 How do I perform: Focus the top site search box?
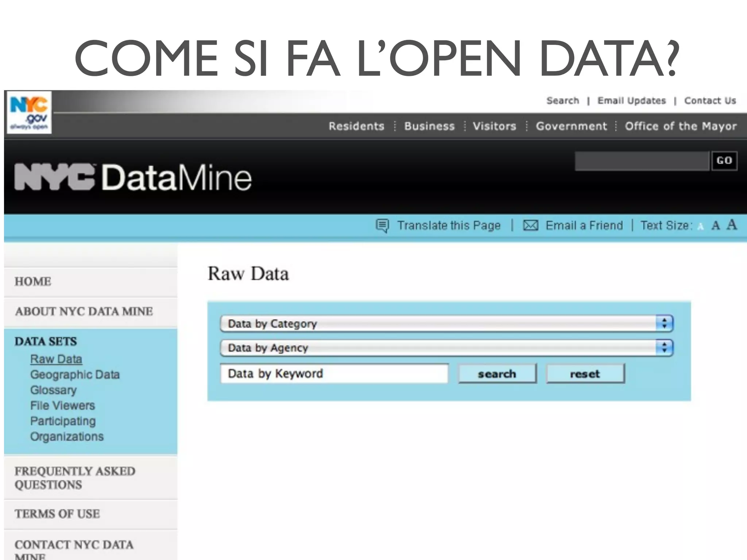click(x=642, y=161)
